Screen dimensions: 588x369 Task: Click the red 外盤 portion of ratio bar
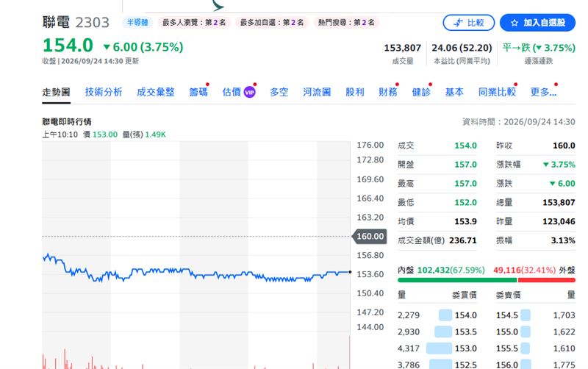(x=547, y=280)
